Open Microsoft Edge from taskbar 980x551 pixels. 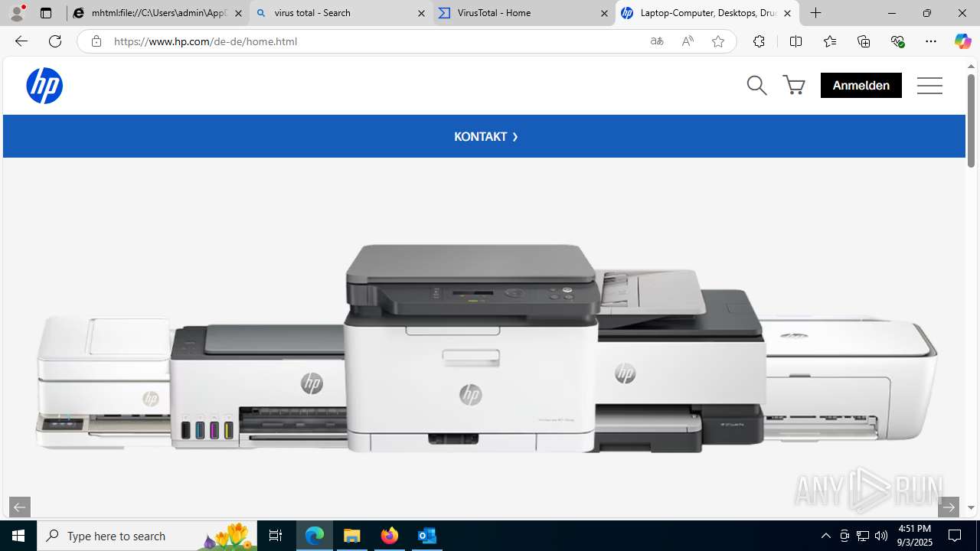(x=315, y=536)
